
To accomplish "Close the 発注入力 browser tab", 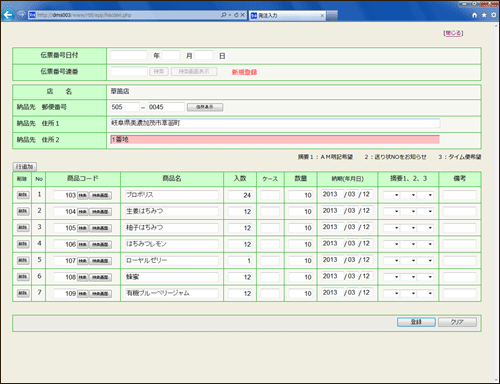I will [x=322, y=15].
